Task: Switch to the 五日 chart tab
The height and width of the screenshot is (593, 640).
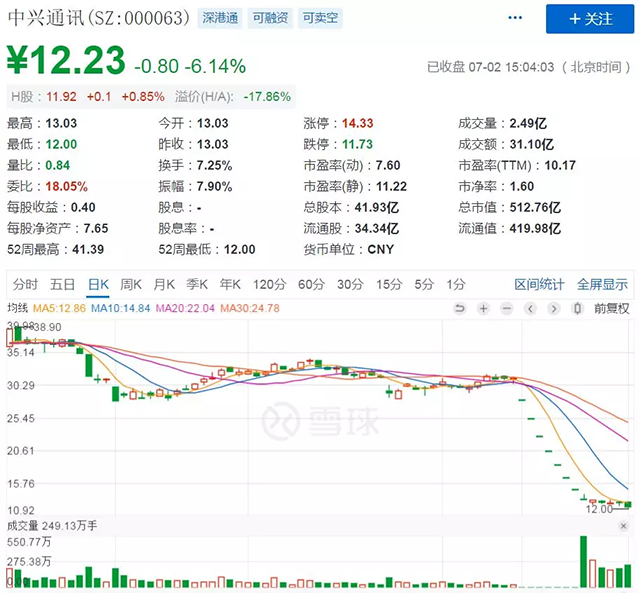Action: [x=62, y=284]
